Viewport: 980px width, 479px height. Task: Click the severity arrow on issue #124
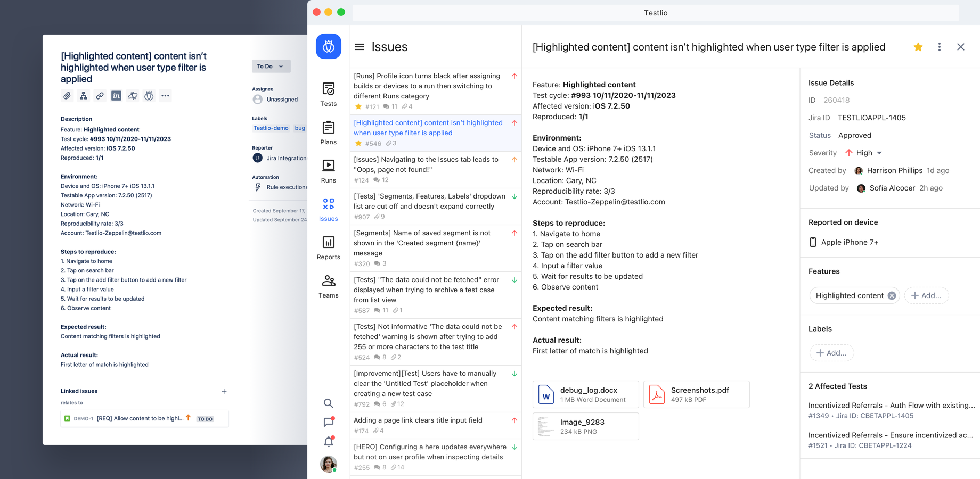click(514, 160)
